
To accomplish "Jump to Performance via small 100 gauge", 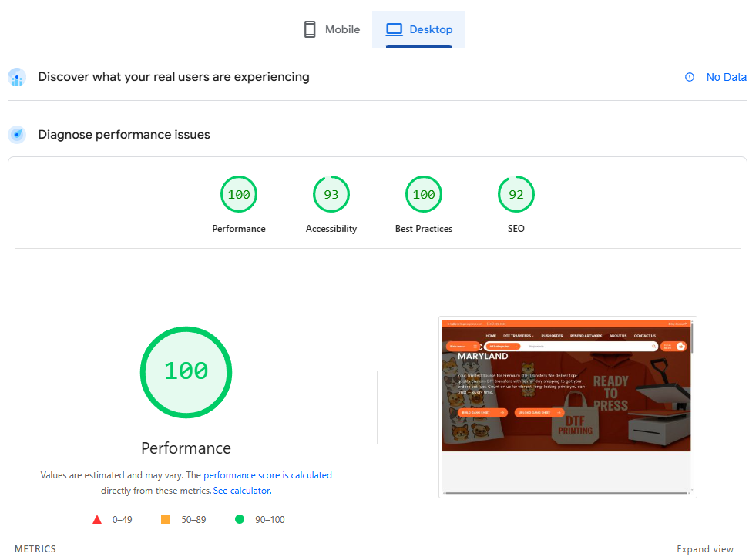I will pos(239,195).
